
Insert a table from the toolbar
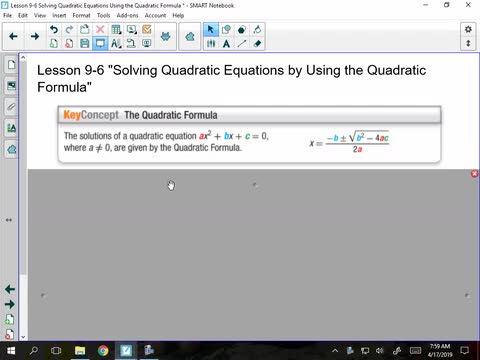coord(116,30)
